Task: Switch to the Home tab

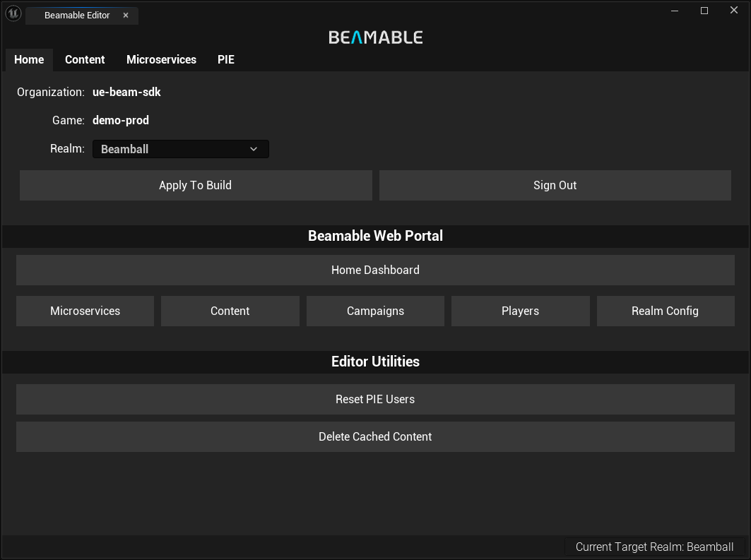Action: [29, 60]
